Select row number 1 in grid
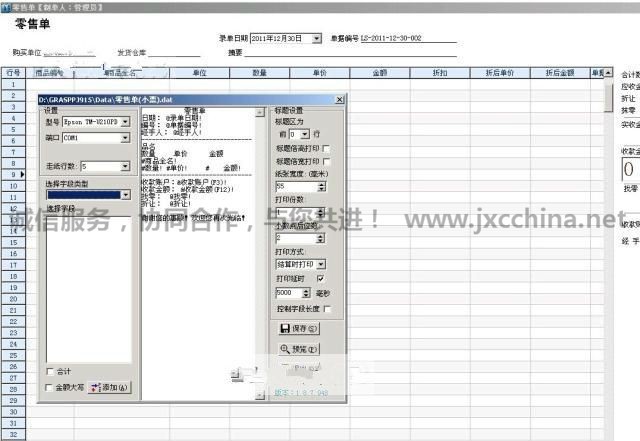 tap(13, 85)
